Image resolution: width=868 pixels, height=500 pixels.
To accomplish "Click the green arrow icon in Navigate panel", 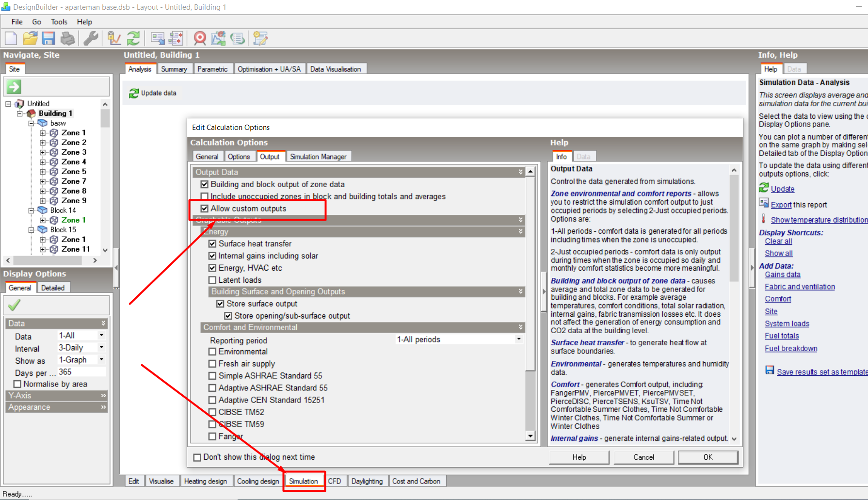I will pyautogui.click(x=14, y=87).
